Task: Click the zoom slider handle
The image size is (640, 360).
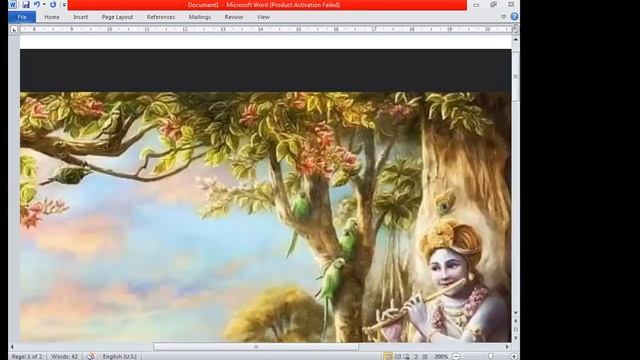Action: click(x=491, y=356)
